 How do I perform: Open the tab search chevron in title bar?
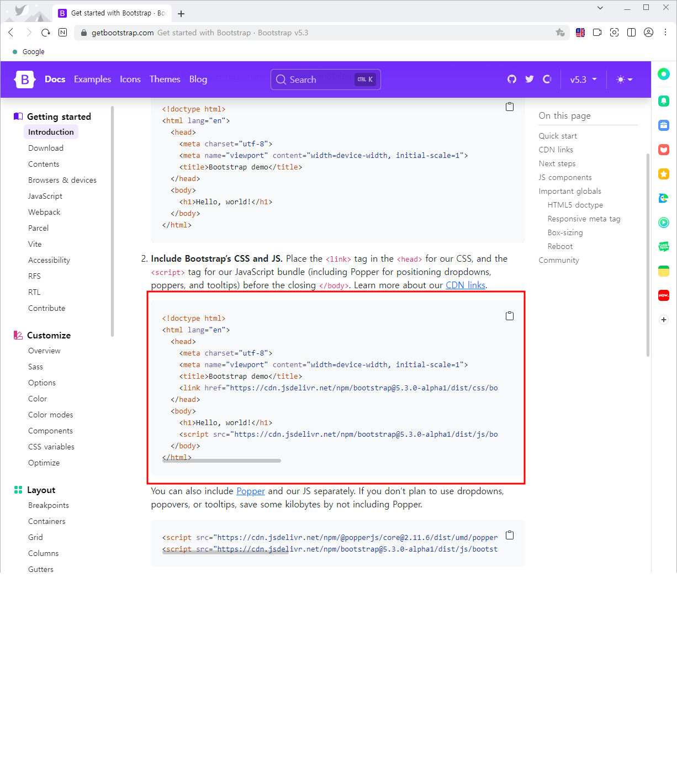click(600, 8)
